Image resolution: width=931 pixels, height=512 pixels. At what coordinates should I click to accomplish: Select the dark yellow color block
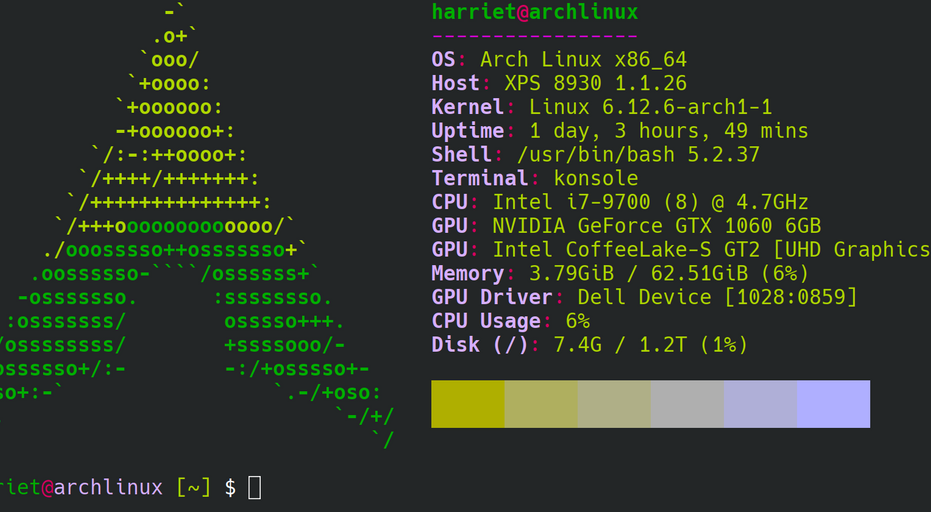click(468, 404)
